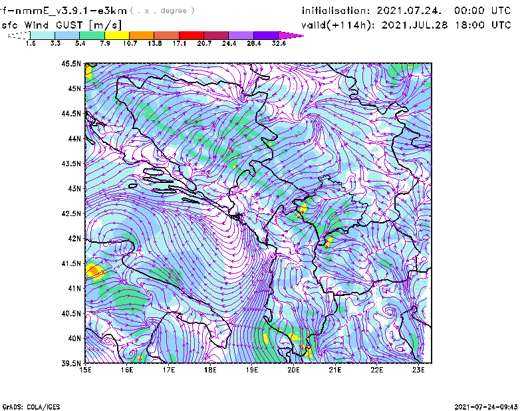The image size is (532, 411).
Task: Click the 17E longitude label
Action: click(x=169, y=370)
